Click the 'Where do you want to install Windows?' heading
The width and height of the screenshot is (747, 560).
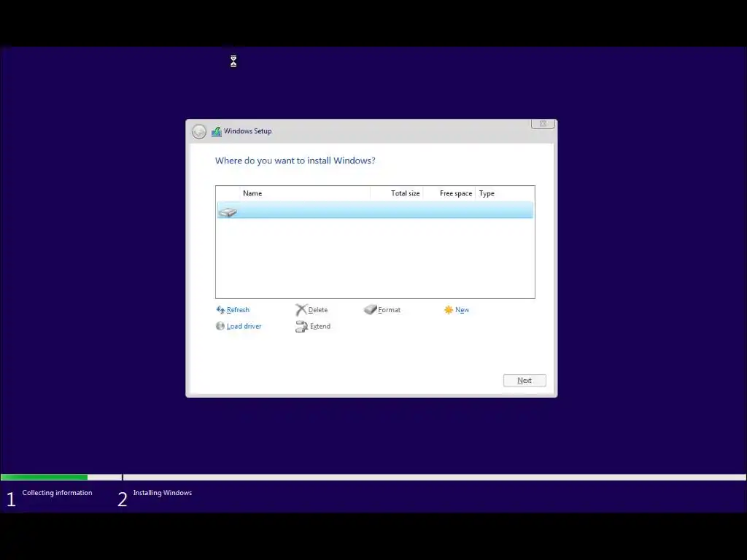295,161
